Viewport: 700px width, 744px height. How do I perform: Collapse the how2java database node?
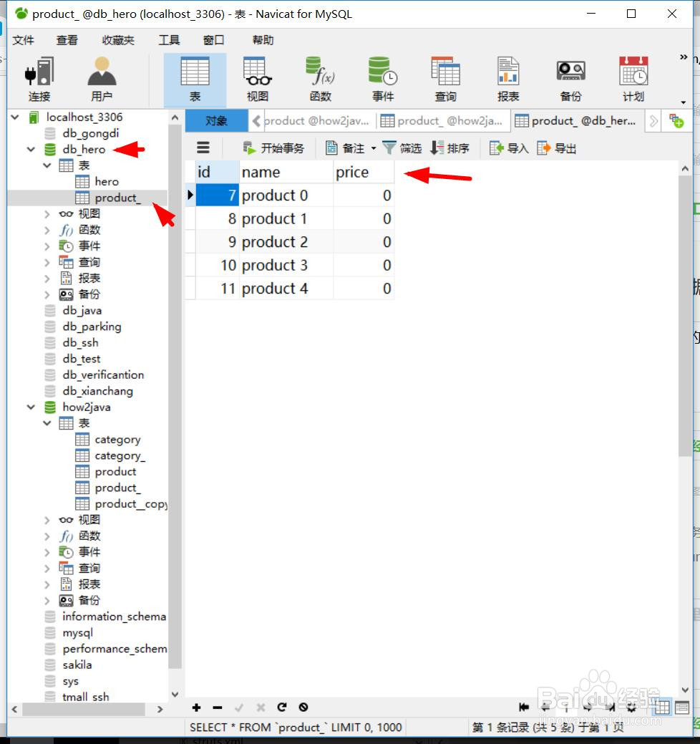coord(29,407)
